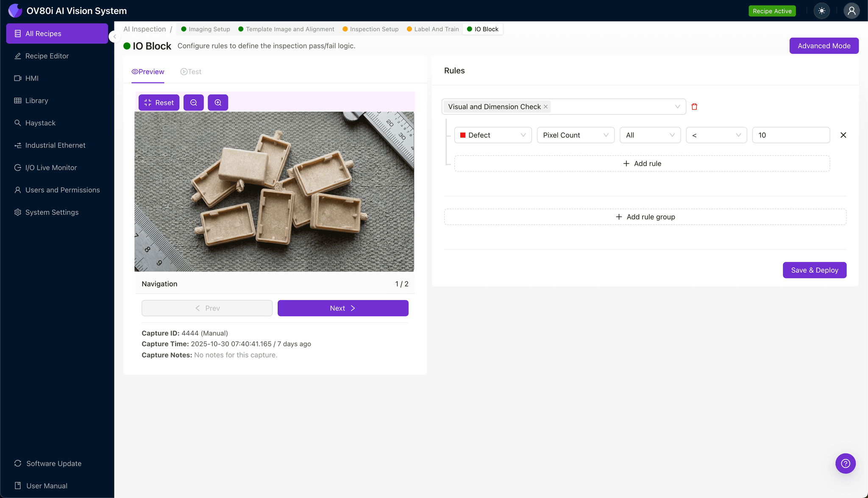Remove Visual and Dimension Check tag

point(546,107)
